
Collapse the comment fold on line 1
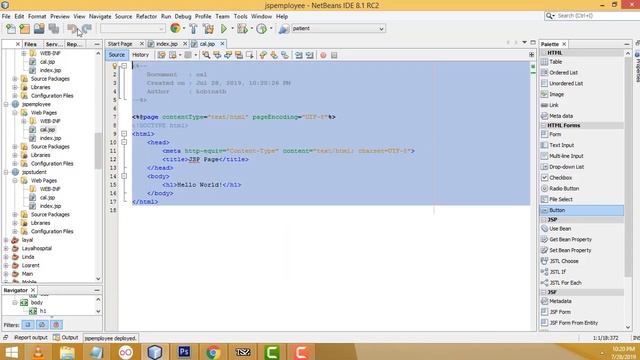pos(124,66)
